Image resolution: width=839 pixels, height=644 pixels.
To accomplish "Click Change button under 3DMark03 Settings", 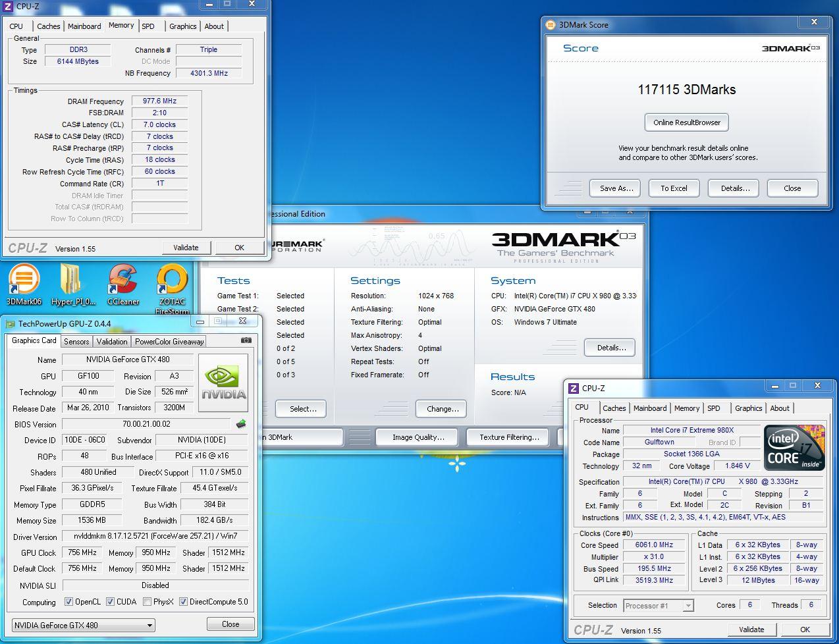I will pyautogui.click(x=441, y=409).
